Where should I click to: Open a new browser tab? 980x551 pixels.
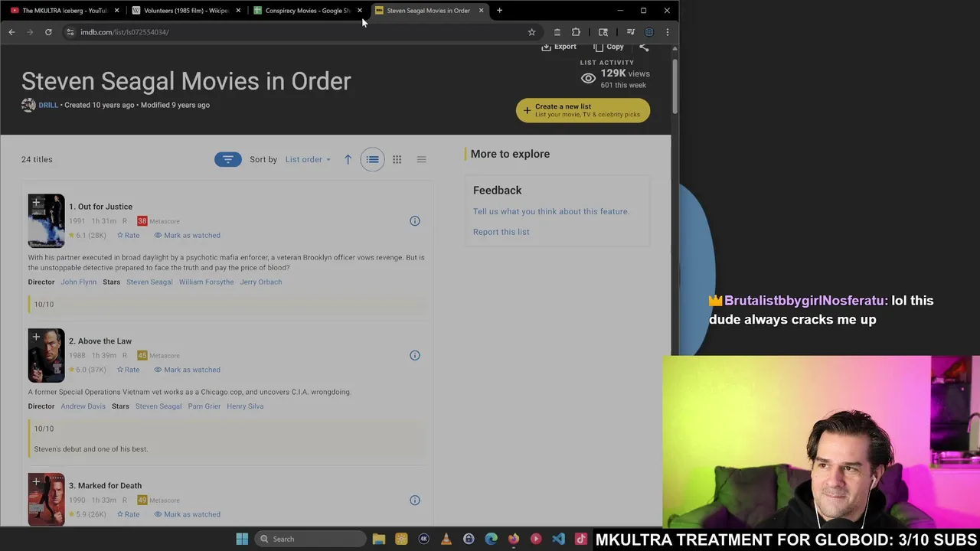(x=499, y=11)
